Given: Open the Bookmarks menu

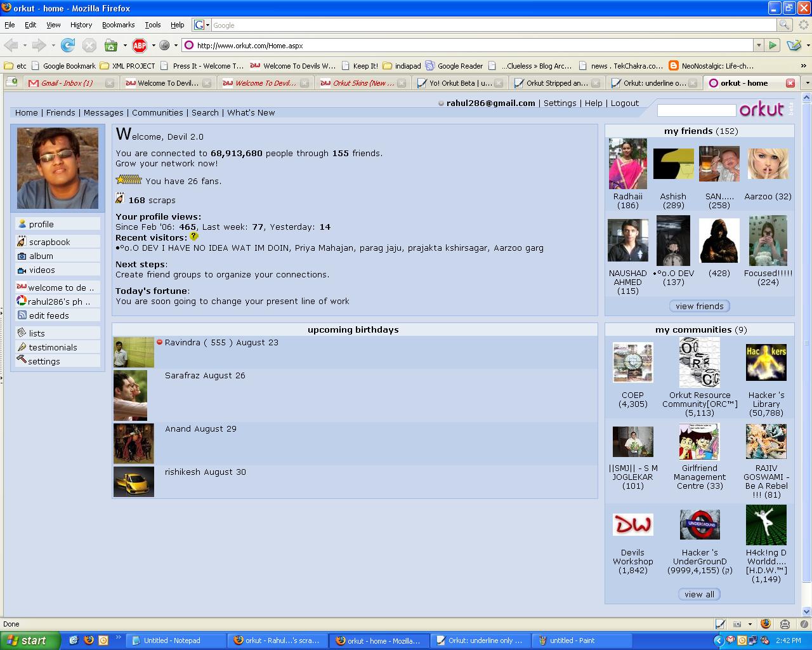Looking at the screenshot, I should coord(118,25).
